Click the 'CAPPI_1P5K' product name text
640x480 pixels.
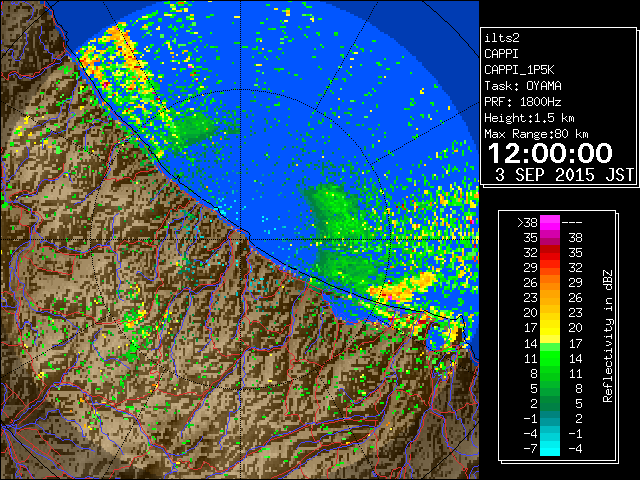[x=519, y=70]
